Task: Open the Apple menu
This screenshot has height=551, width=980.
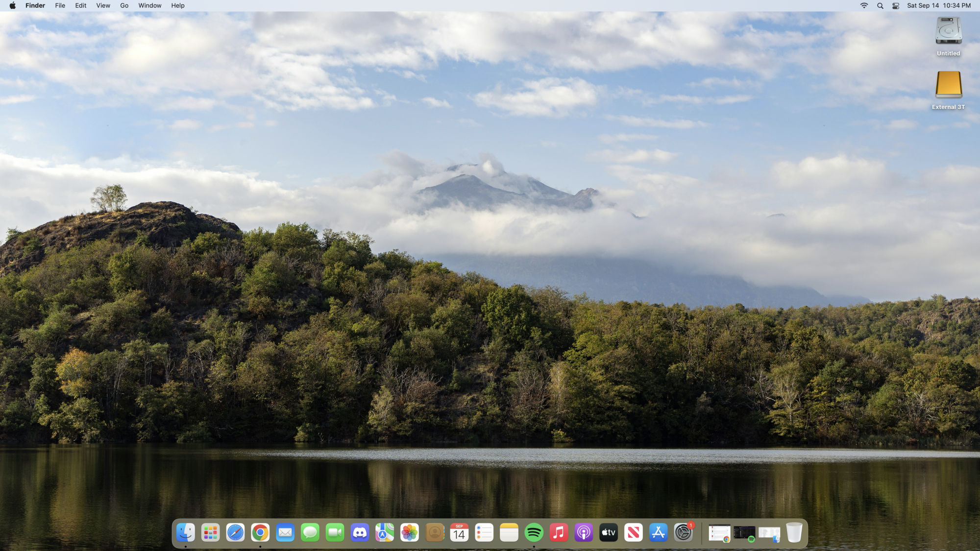Action: coord(12,6)
